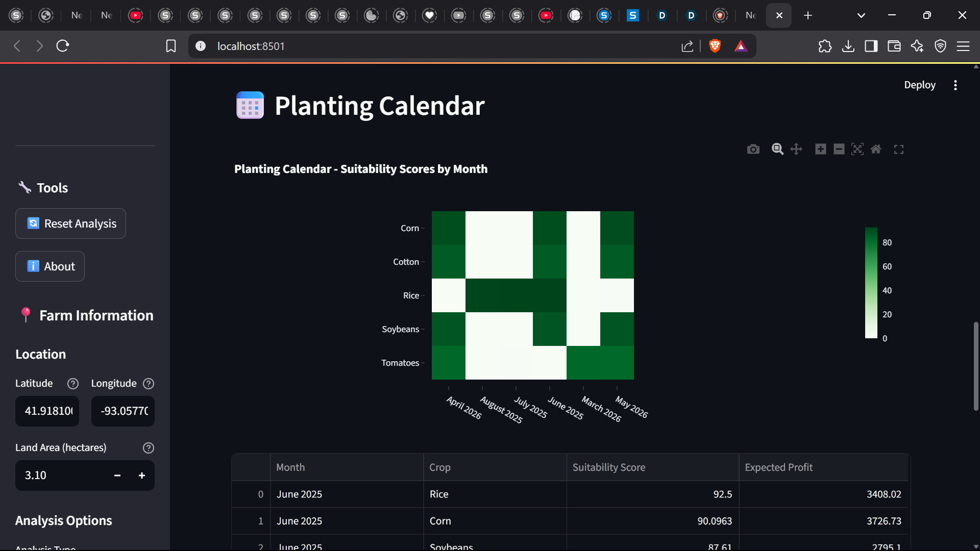Select the Pan tool in chart toolbar

coord(796,149)
